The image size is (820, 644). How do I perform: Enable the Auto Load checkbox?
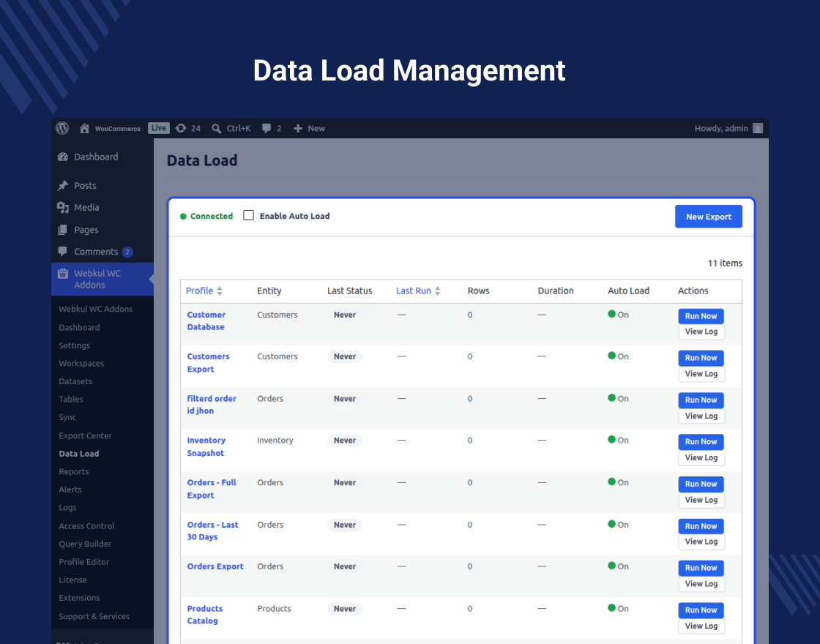click(x=248, y=215)
